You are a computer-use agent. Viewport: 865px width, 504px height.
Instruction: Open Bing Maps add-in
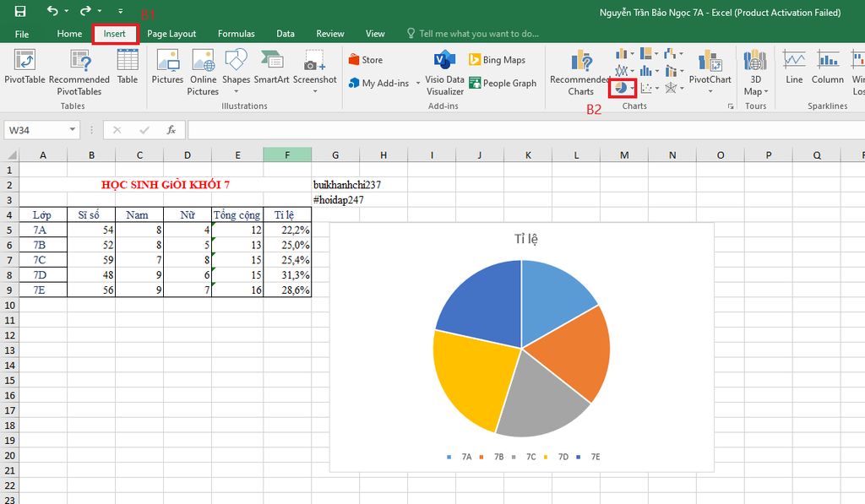pyautogui.click(x=497, y=60)
